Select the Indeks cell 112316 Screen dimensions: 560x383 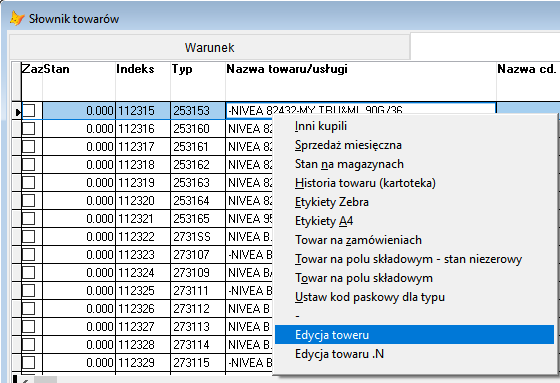coord(143,128)
